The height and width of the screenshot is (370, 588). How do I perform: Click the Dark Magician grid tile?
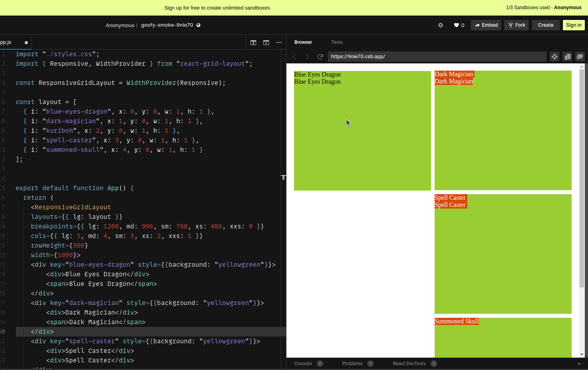[503, 130]
